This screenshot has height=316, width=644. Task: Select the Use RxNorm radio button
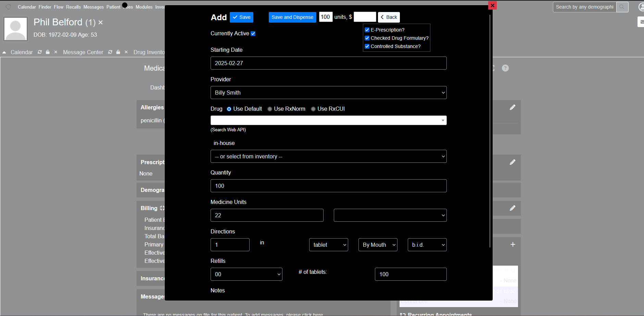point(270,109)
